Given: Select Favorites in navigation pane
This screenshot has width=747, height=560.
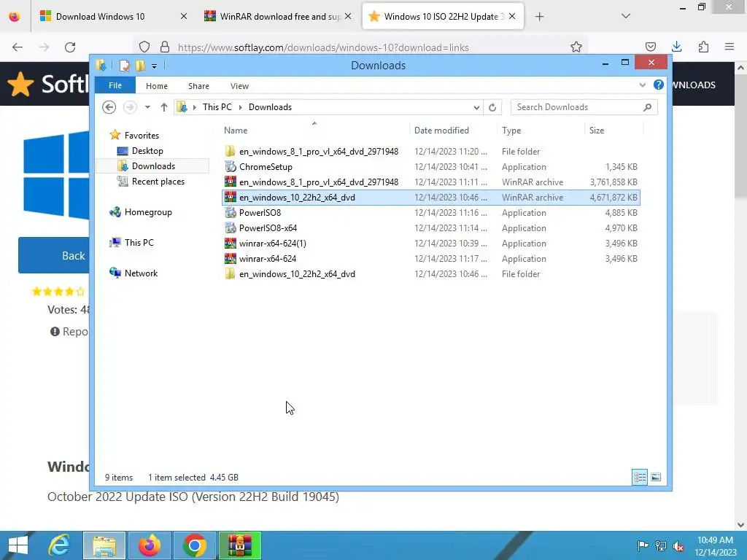Looking at the screenshot, I should click(x=142, y=135).
